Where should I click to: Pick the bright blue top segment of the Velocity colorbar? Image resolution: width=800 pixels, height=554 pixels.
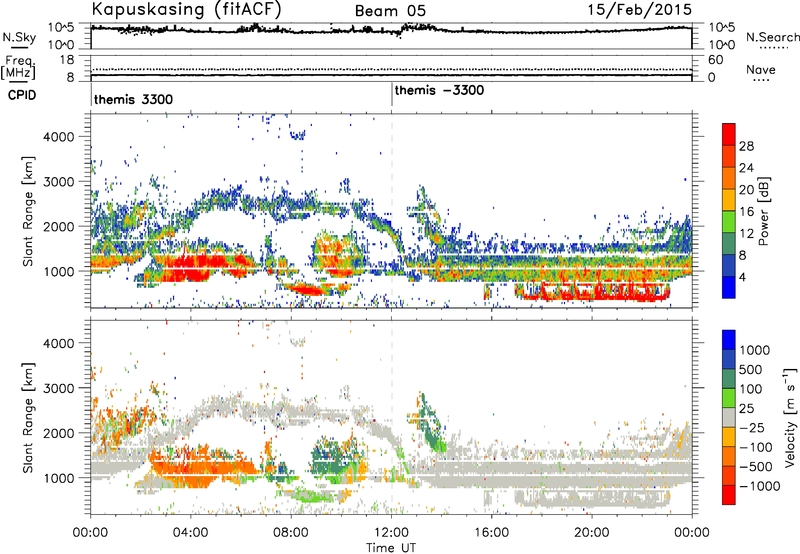click(x=729, y=340)
